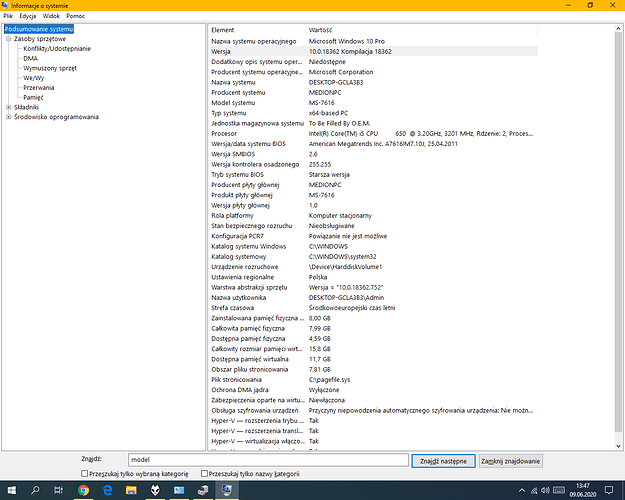Select the Strefa czasowa row
The width and height of the screenshot is (625, 500).
[x=374, y=308]
